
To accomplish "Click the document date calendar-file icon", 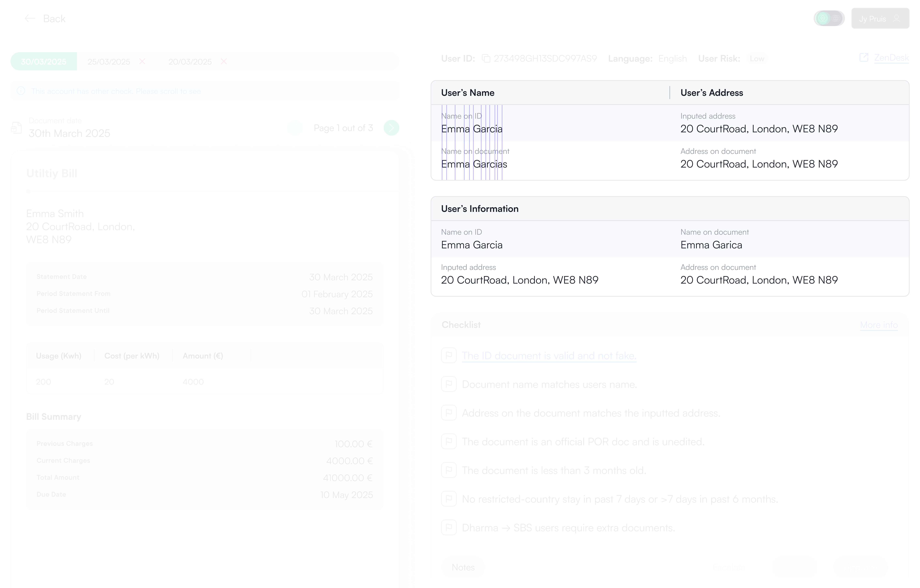I will tap(16, 128).
